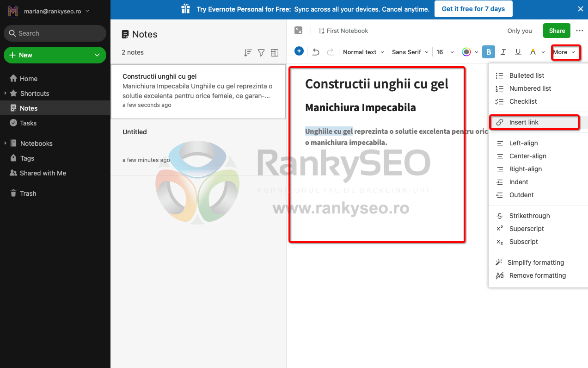
Task: Open the account menu marian@rankyseo.ro
Action: tap(49, 11)
